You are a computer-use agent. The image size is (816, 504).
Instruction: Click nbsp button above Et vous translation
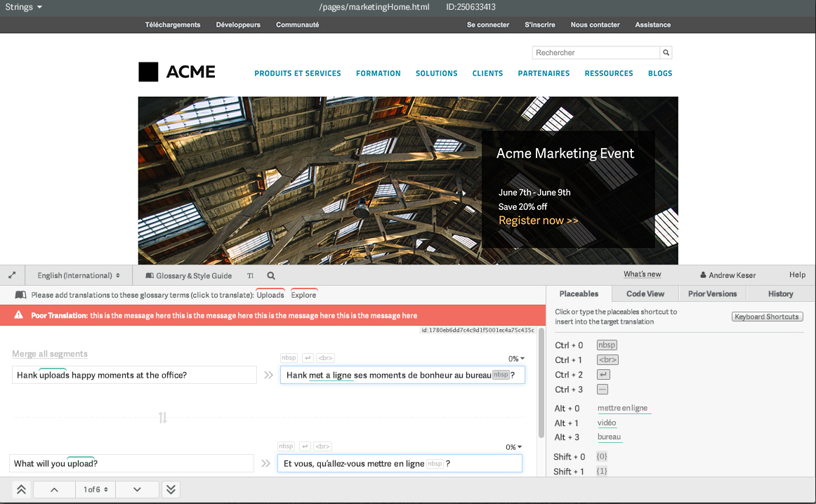[287, 446]
